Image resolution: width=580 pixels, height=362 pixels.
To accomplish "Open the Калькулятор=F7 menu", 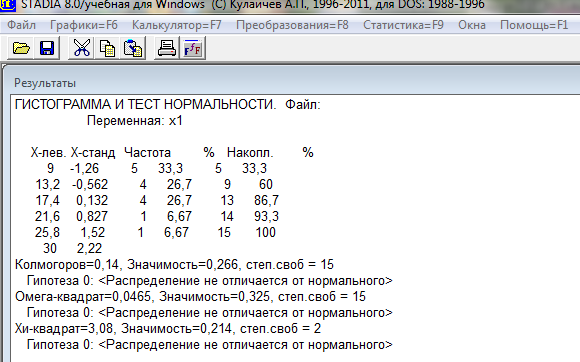I will pos(176,25).
